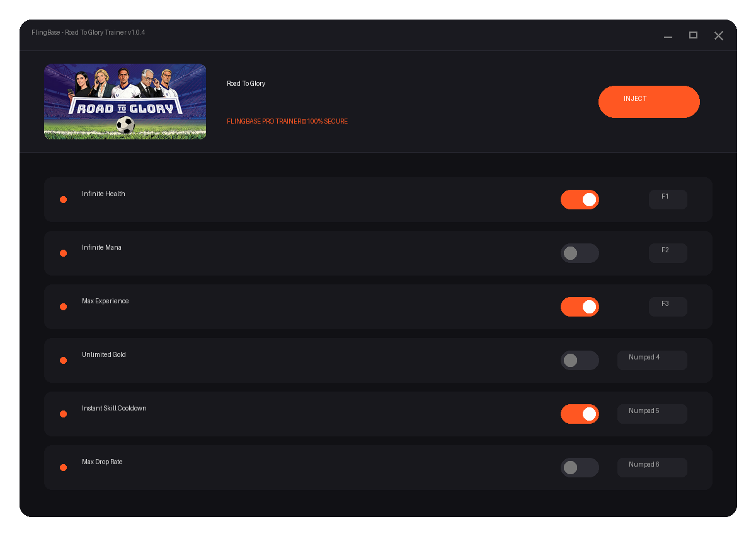Click the status dot next to Infinite Mana
The height and width of the screenshot is (536, 756).
pos(63,253)
